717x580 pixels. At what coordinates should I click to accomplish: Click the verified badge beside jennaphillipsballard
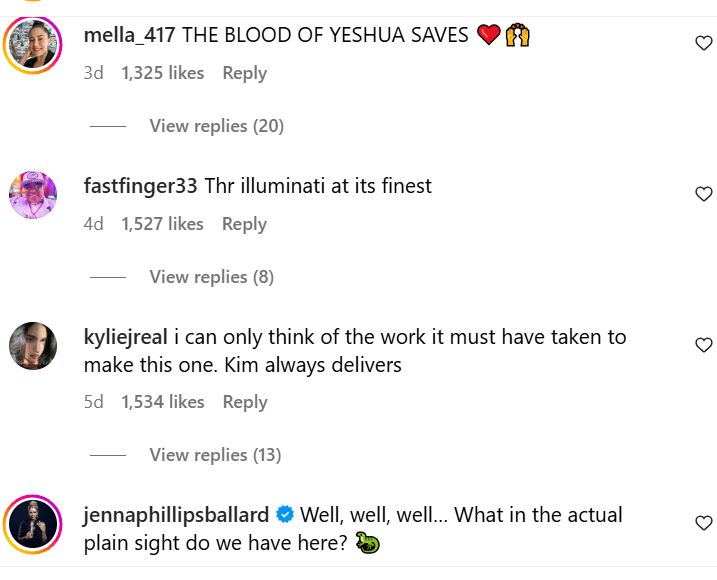[284, 515]
